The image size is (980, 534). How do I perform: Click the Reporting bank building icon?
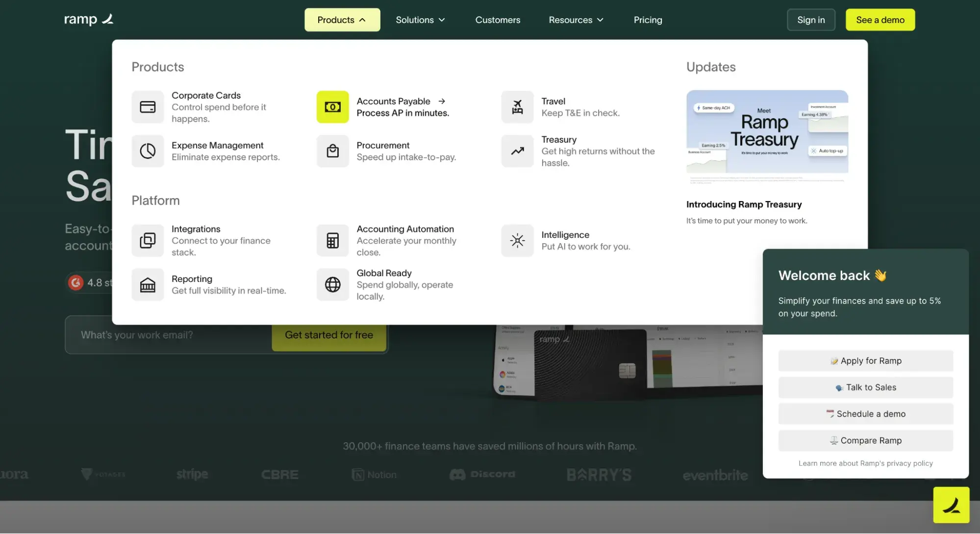pyautogui.click(x=148, y=284)
